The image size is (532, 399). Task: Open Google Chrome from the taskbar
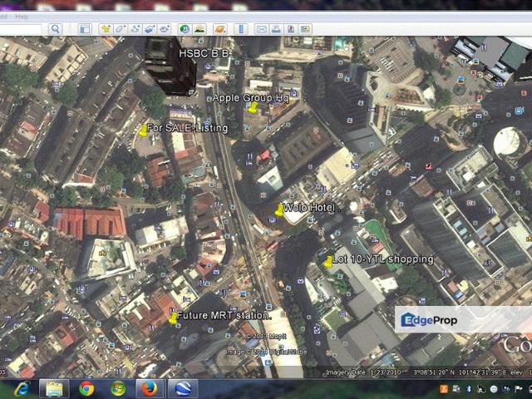86,388
